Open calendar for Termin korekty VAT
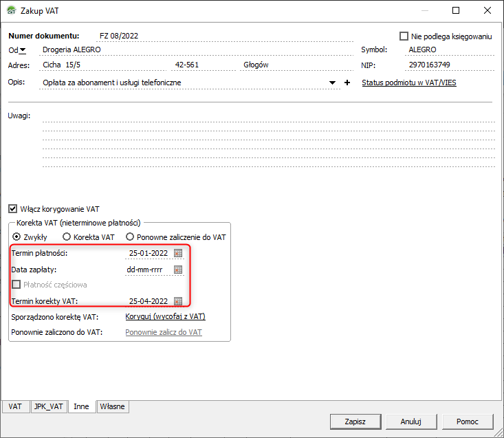 [x=178, y=301]
